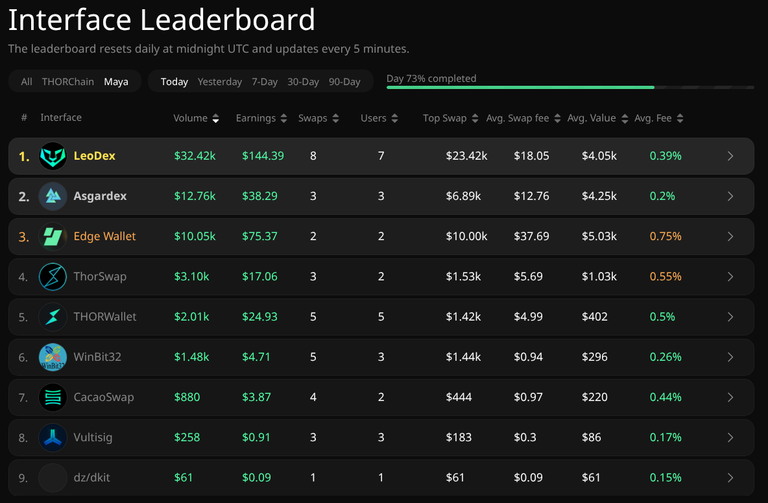Select the Maya filter tab
Screen dimensions: 768x503
pos(116,82)
